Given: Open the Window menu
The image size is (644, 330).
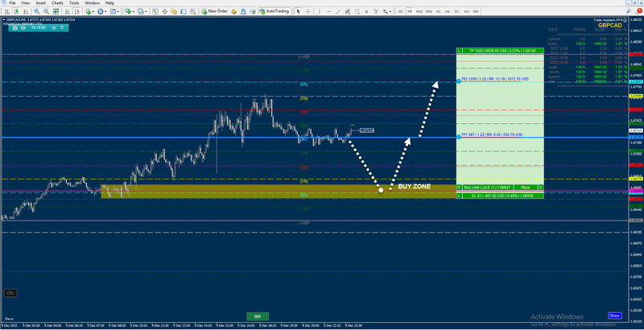Looking at the screenshot, I should point(92,2).
